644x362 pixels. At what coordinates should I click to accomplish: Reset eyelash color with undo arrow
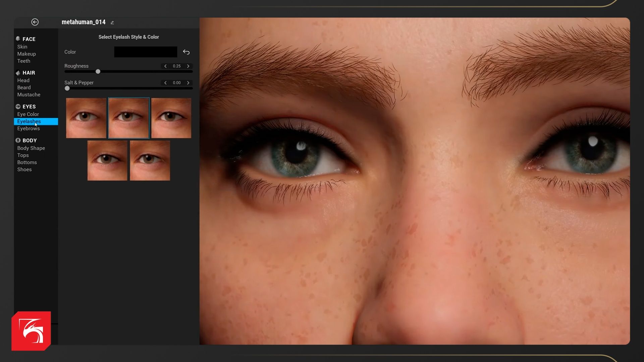pos(186,52)
